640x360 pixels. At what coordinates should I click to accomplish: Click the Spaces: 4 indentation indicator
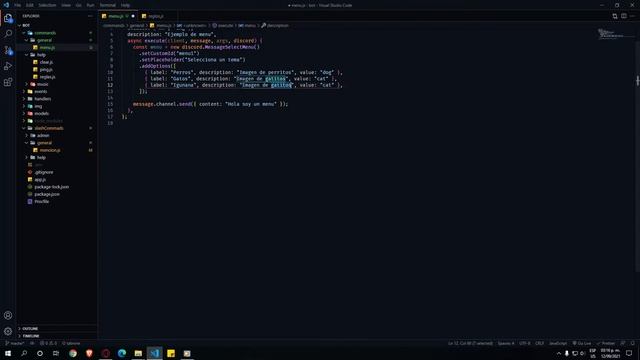[x=506, y=343]
